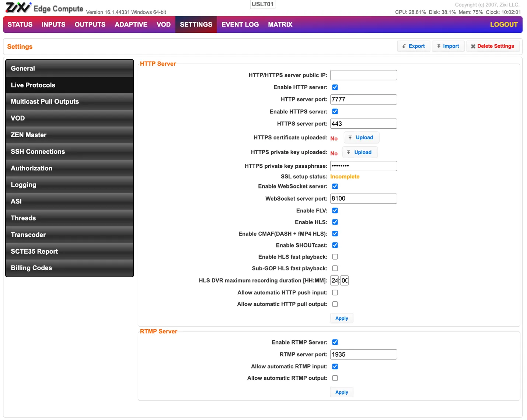Select Threads in the sidebar

70,218
